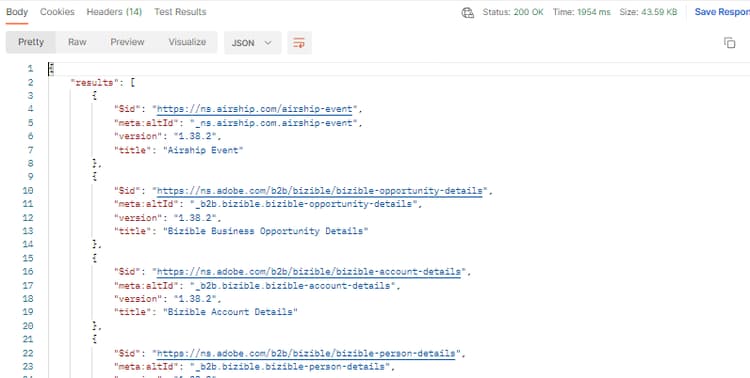Screen dimensions: 750x378
Task: Click "_ns.airship.com.airship-event" altId value
Action: coord(275,123)
